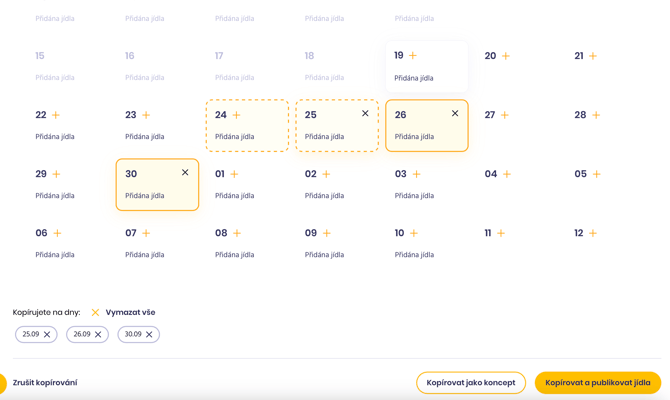The image size is (670, 400).
Task: Remove day 30 selection via X icon
Action: (185, 173)
